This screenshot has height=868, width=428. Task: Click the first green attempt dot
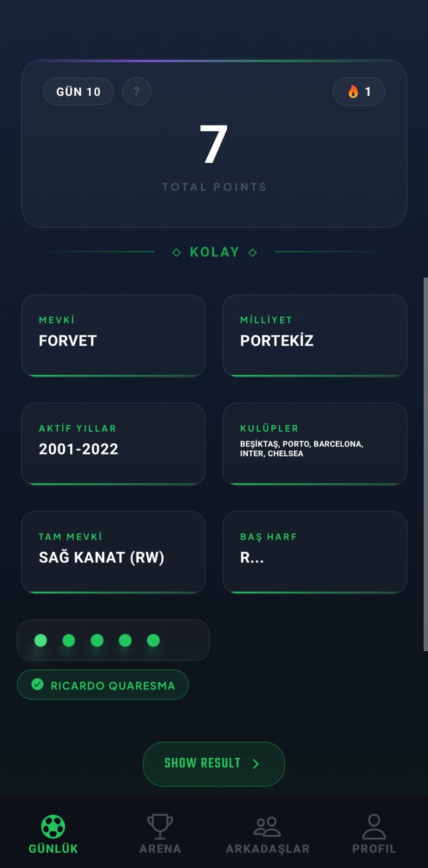[41, 641]
